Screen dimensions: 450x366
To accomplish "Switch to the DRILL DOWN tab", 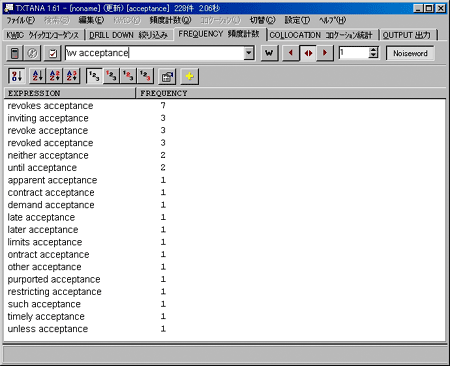I will [x=129, y=35].
